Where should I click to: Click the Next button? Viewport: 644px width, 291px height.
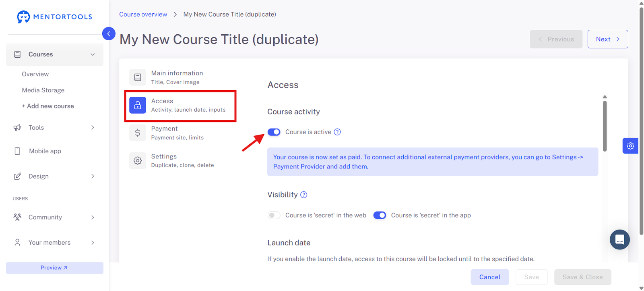pos(608,39)
